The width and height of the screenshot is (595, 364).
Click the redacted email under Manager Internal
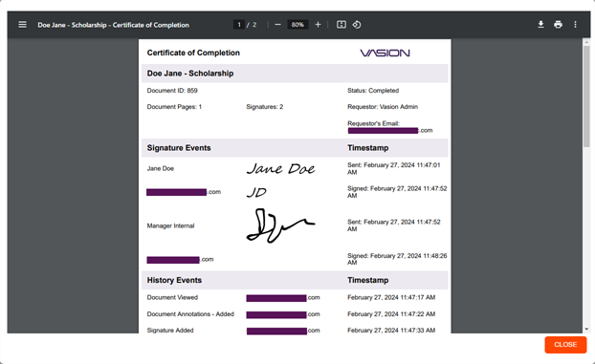click(x=180, y=260)
